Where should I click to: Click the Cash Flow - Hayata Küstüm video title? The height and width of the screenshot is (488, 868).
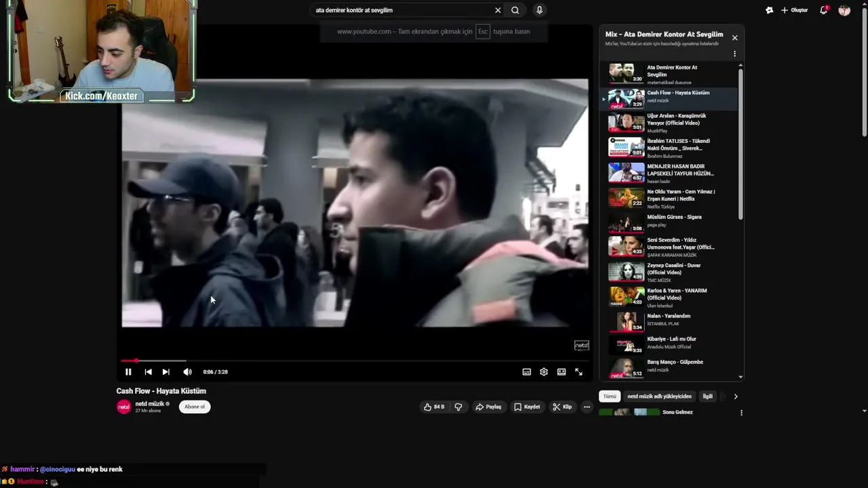[161, 391]
